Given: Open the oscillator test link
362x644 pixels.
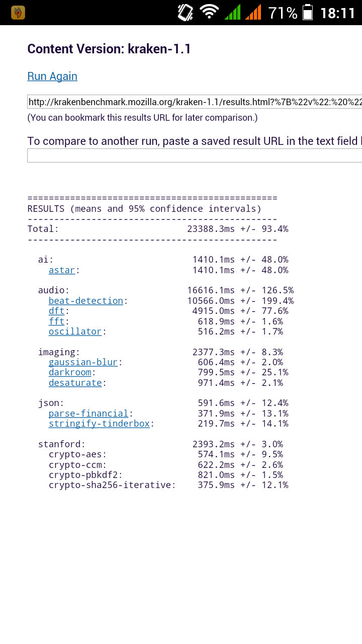Looking at the screenshot, I should (75, 332).
